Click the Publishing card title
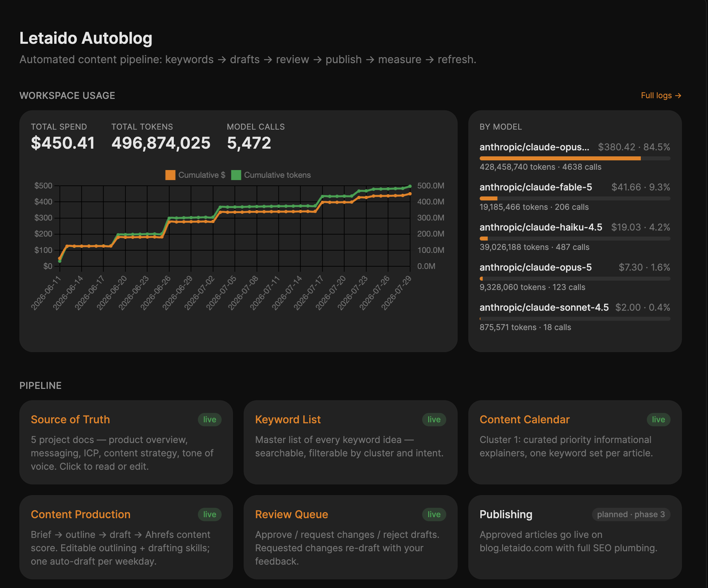This screenshot has height=588, width=708. coord(506,514)
